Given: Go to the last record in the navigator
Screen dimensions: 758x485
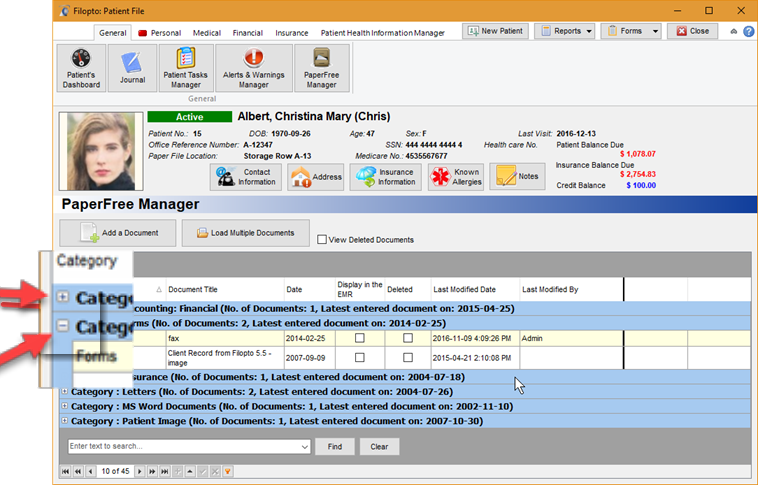Looking at the screenshot, I should point(165,471).
